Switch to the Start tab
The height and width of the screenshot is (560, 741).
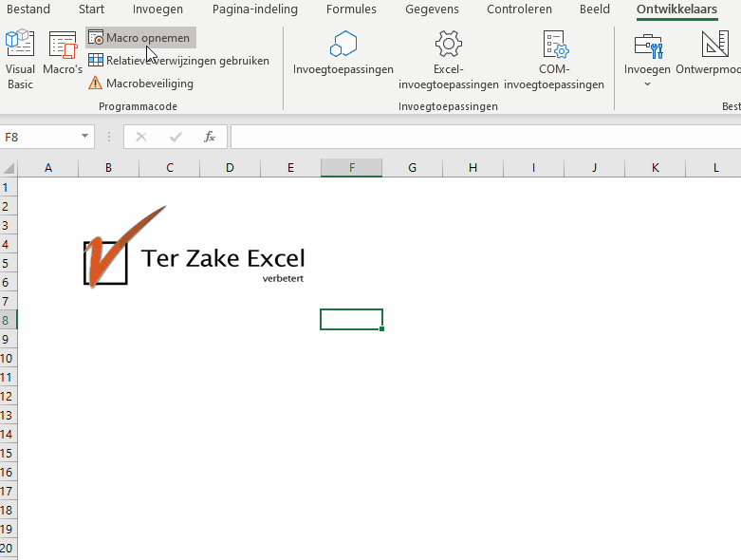(91, 9)
